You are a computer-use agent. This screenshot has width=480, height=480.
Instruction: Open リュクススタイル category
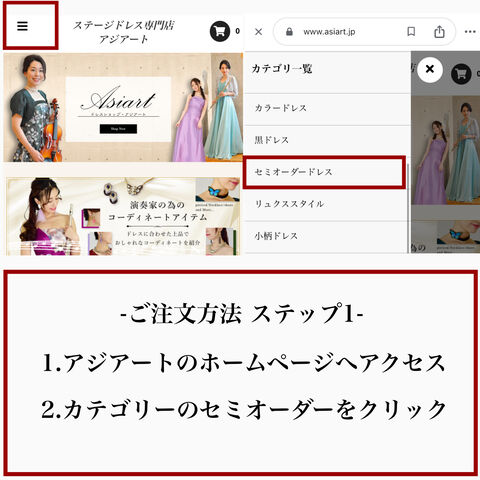point(325,204)
